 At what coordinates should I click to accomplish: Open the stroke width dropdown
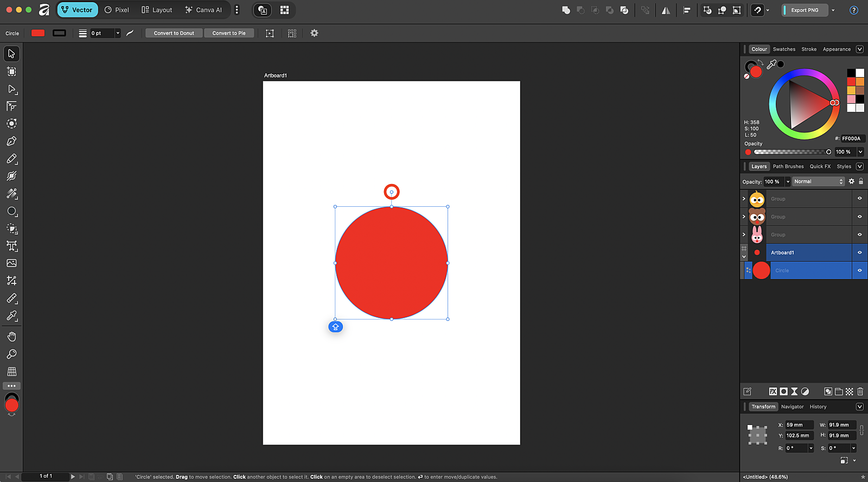pyautogui.click(x=118, y=33)
